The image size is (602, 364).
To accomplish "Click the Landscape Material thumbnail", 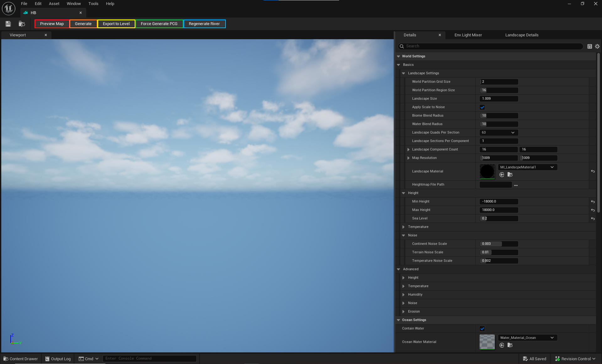I will (487, 171).
